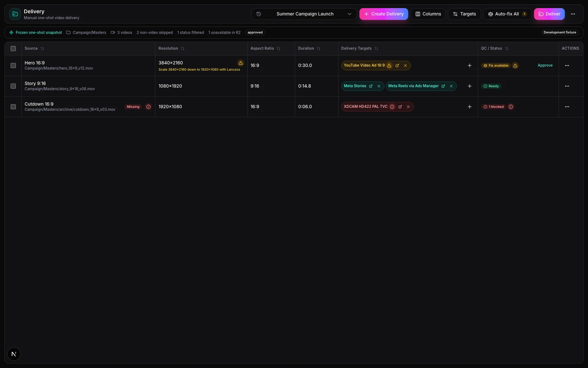Select the Cutdown 16:9 row checkbox
This screenshot has height=368, width=588.
[x=13, y=107]
